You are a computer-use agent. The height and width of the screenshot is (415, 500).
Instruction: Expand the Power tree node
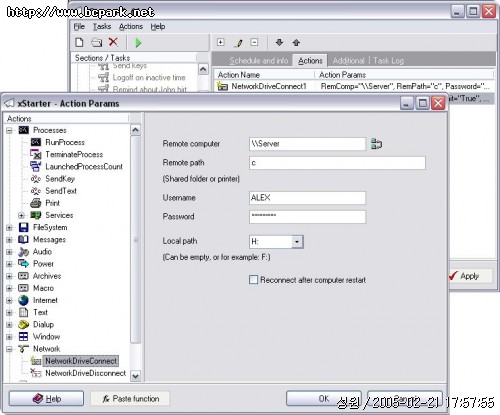tap(9, 264)
